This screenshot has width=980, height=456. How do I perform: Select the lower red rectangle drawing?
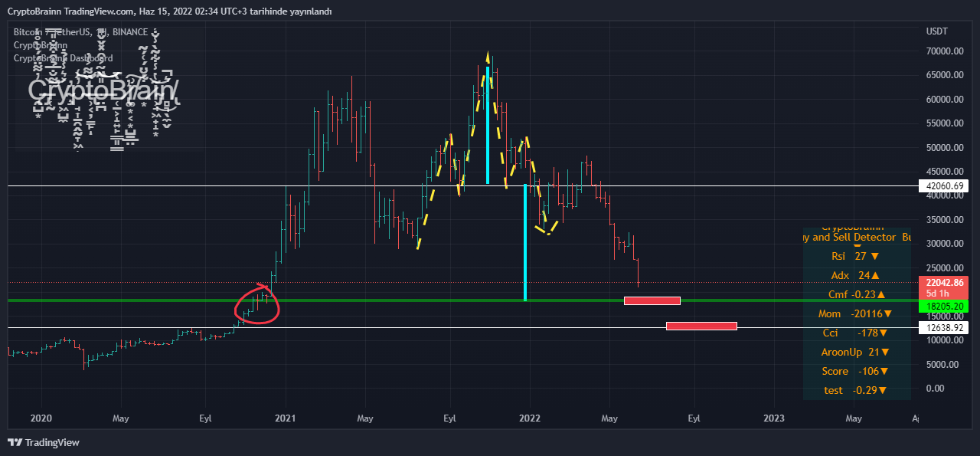[701, 326]
